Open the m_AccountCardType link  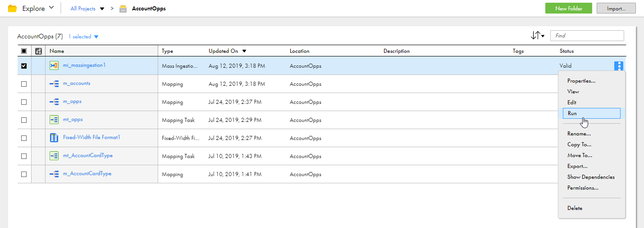[87, 173]
